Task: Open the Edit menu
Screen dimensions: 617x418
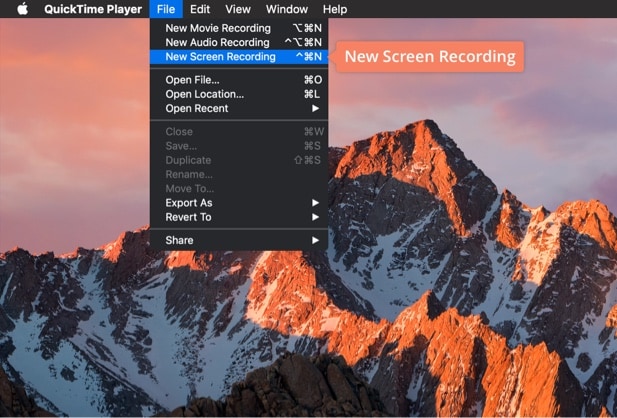Action: [200, 9]
